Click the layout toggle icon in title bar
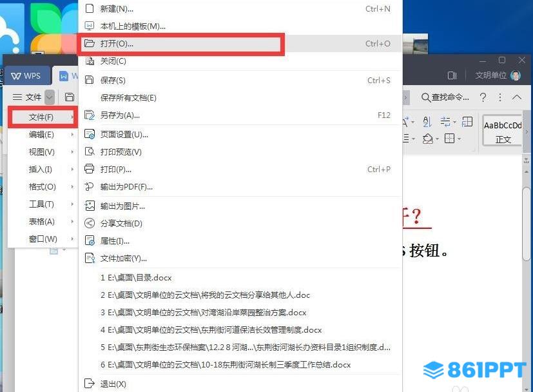The height and width of the screenshot is (392, 533). pyautogui.click(x=452, y=75)
